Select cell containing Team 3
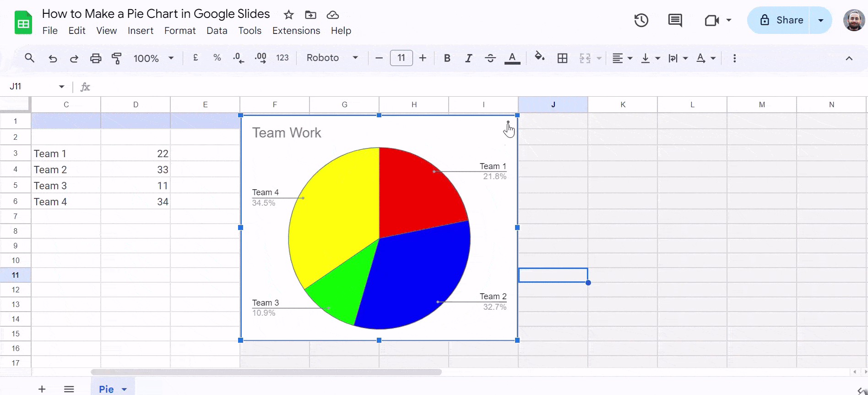Viewport: 868px width, 395px height. pyautogui.click(x=66, y=186)
